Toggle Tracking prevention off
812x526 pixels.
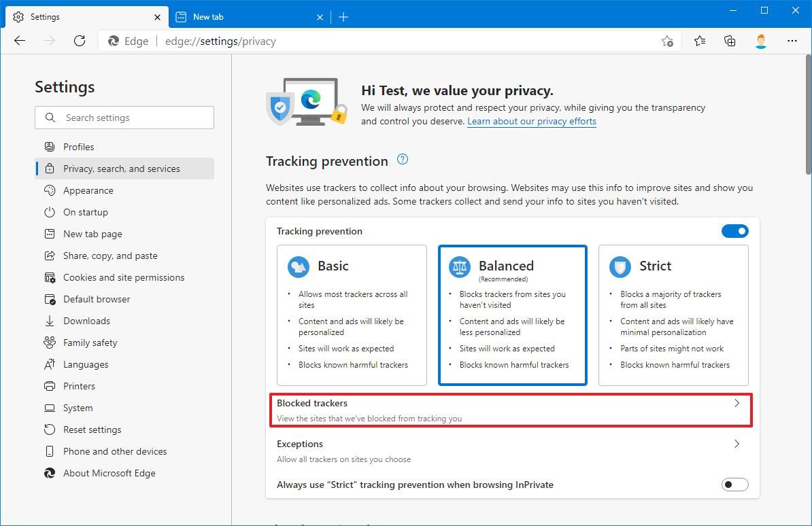tap(734, 231)
